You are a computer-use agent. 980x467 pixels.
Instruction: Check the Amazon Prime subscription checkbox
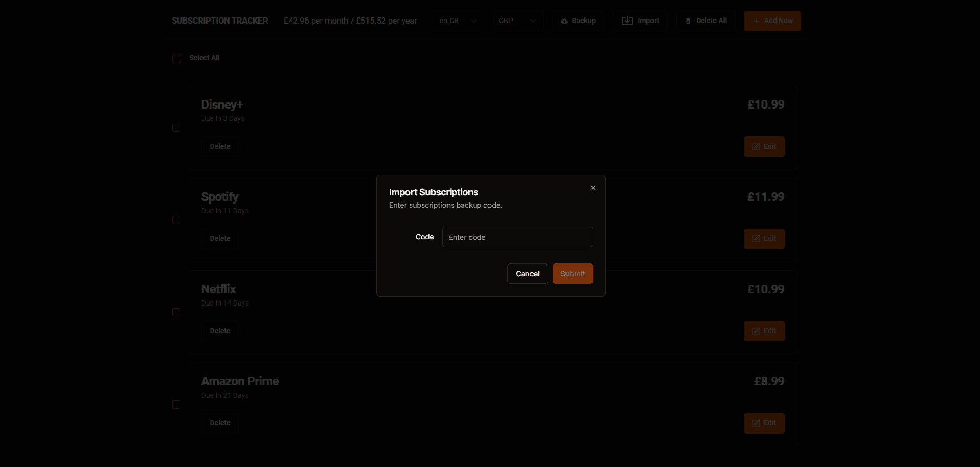tap(176, 404)
